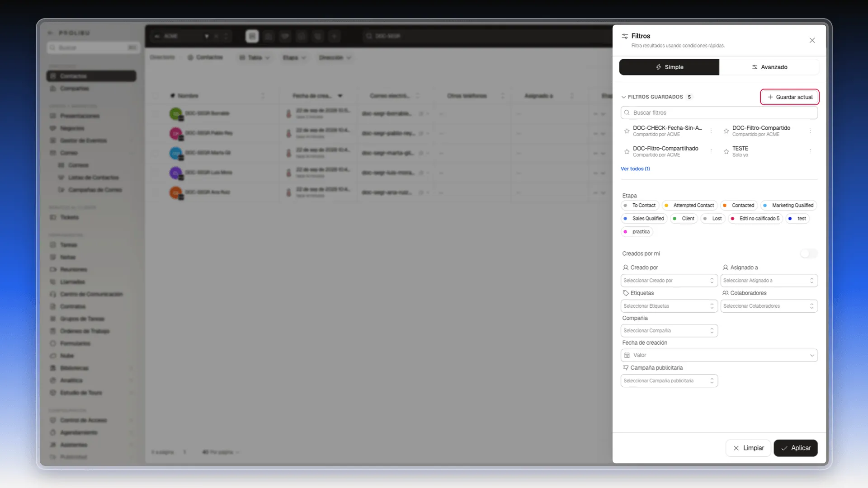
Task: Select the practica stage chip
Action: pos(637,232)
